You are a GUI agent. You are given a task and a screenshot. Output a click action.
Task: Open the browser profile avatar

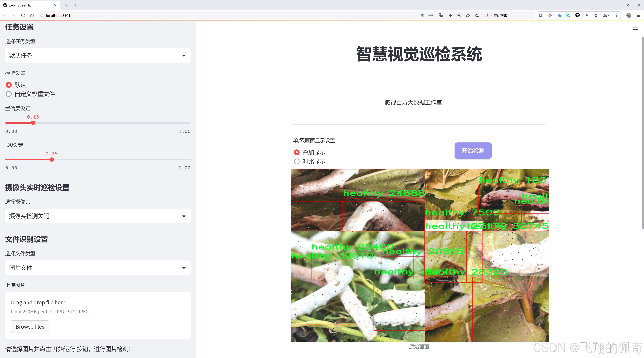click(628, 15)
